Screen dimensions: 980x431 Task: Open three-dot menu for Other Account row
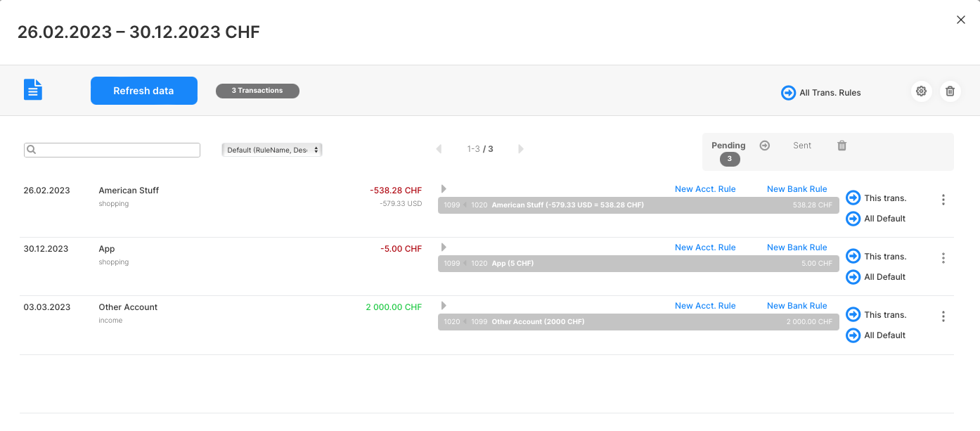943,316
